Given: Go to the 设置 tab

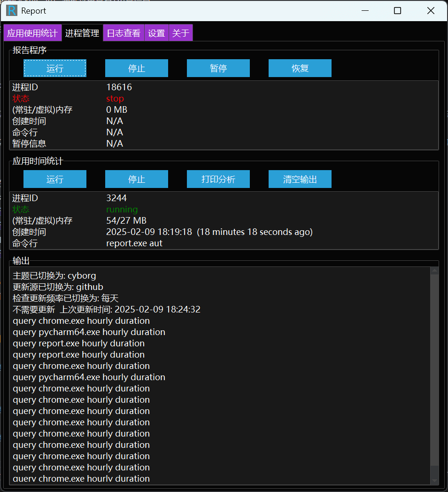Looking at the screenshot, I should pyautogui.click(x=156, y=33).
